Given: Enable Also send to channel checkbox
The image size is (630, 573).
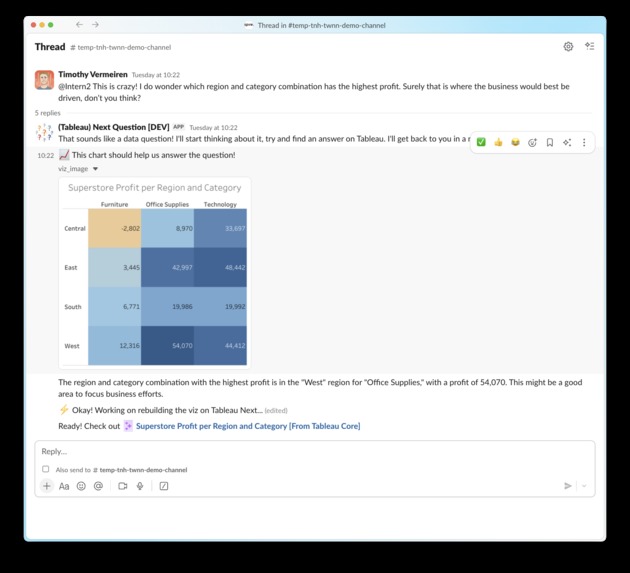Looking at the screenshot, I should pyautogui.click(x=46, y=469).
